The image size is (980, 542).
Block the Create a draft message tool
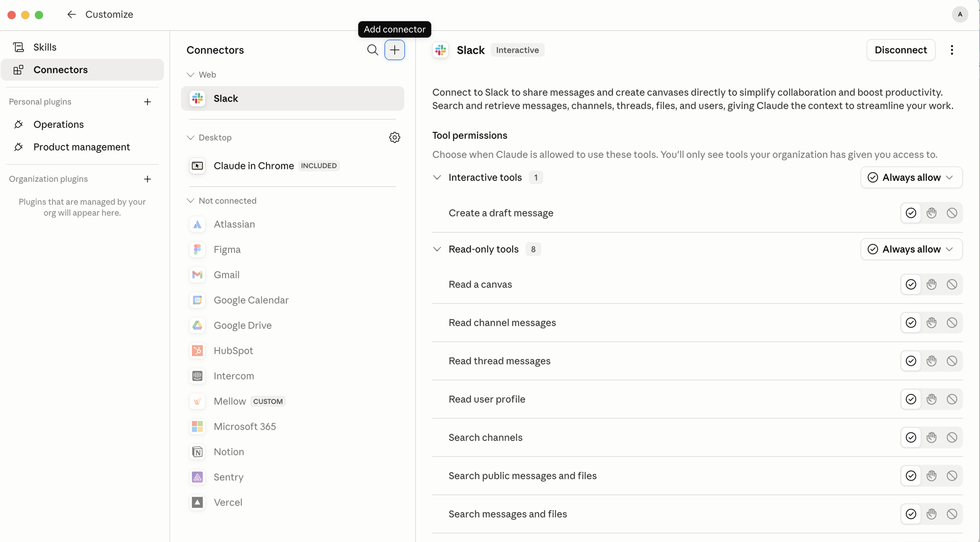point(952,213)
